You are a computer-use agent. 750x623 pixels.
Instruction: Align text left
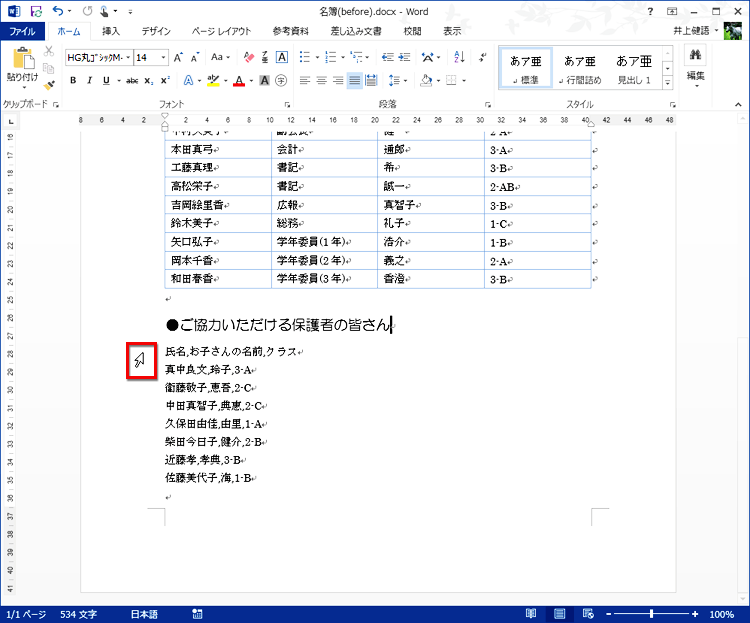305,80
